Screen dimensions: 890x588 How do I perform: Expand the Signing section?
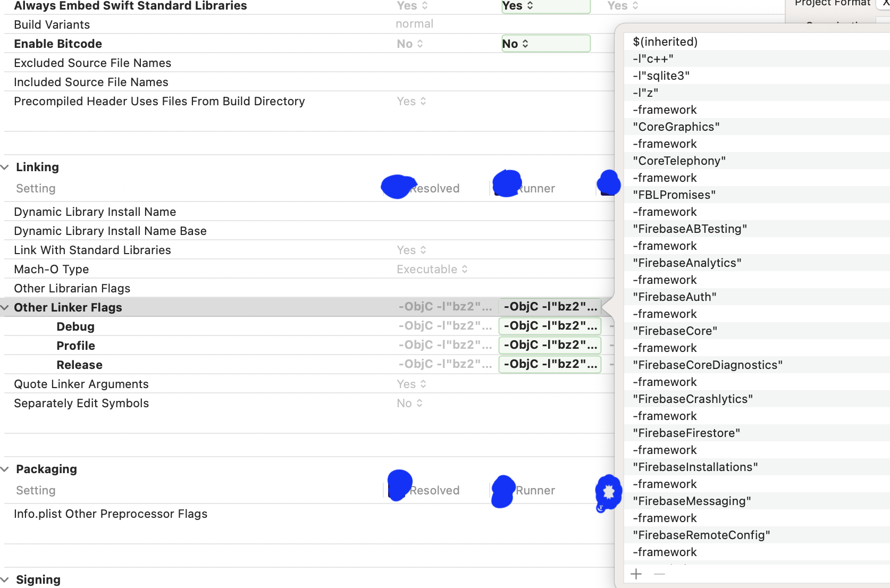5,579
